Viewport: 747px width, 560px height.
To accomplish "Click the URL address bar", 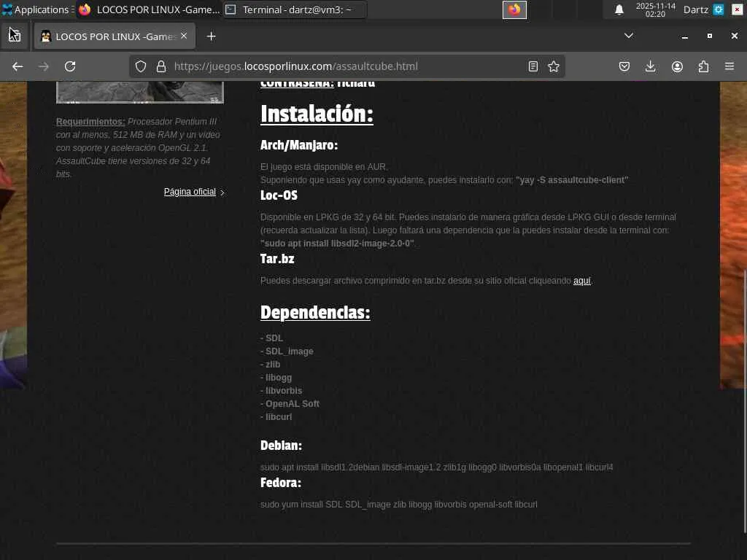I will click(x=347, y=66).
